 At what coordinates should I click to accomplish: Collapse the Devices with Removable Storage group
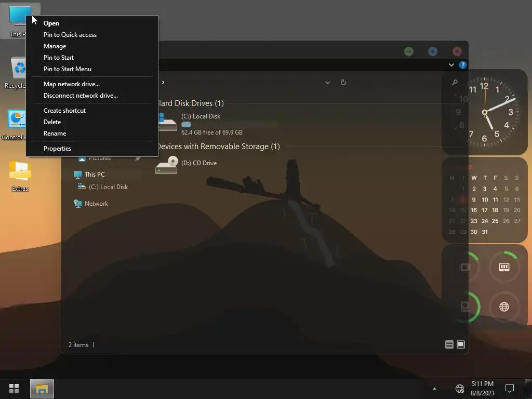[x=218, y=147]
